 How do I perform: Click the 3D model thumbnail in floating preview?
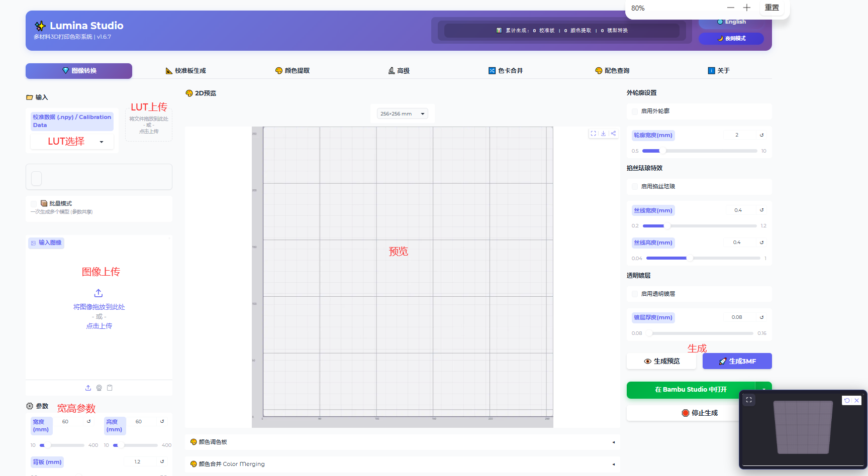coord(803,427)
